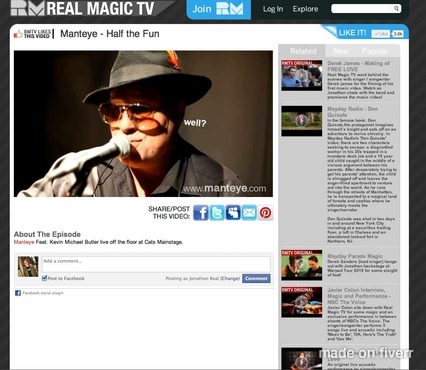The width and height of the screenshot is (426, 370).
Task: Open the Manteye link in description
Action: click(x=24, y=242)
